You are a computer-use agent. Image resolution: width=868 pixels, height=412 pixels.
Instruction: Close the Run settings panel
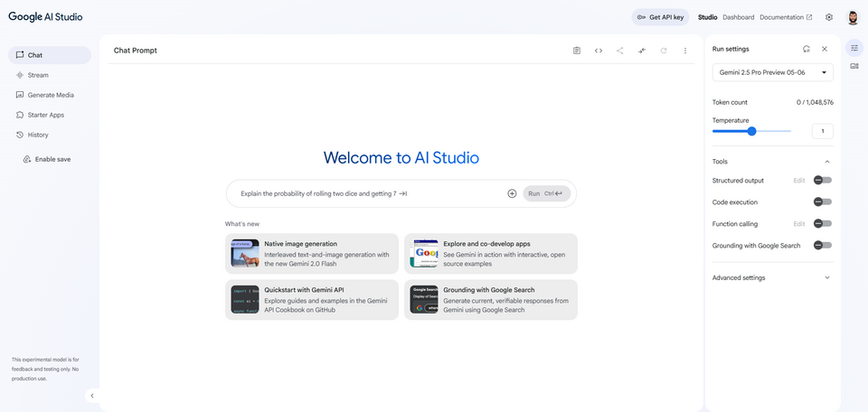click(x=825, y=49)
